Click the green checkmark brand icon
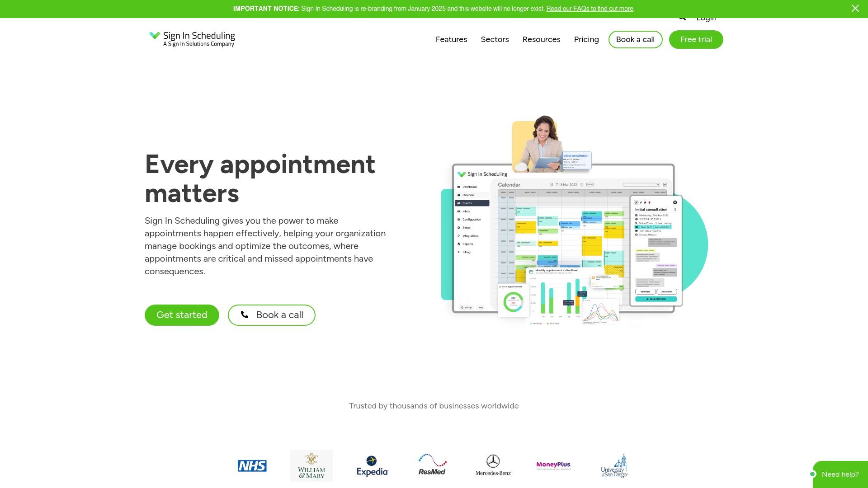 point(154,37)
